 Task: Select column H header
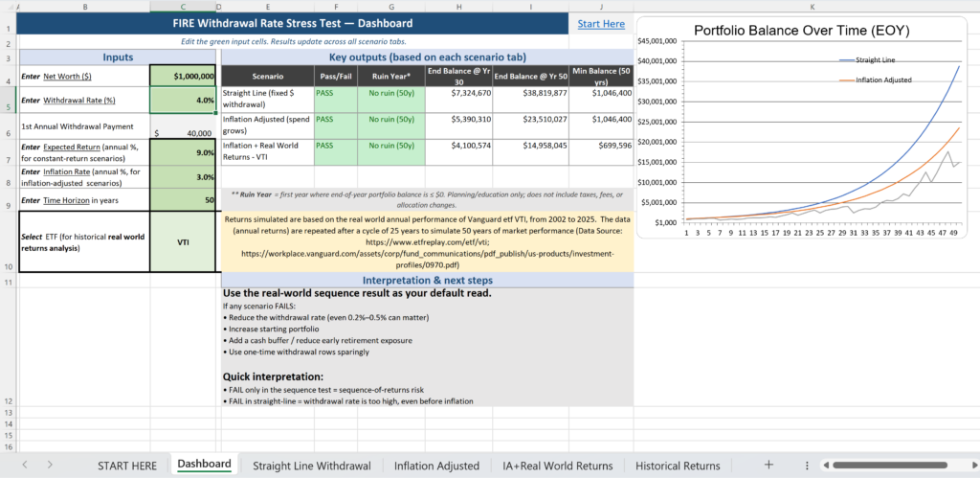(459, 7)
